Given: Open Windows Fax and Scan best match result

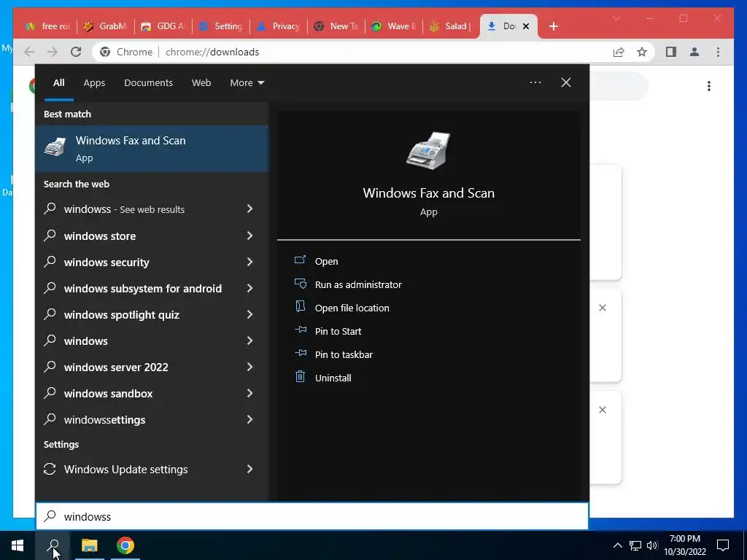Looking at the screenshot, I should click(152, 149).
